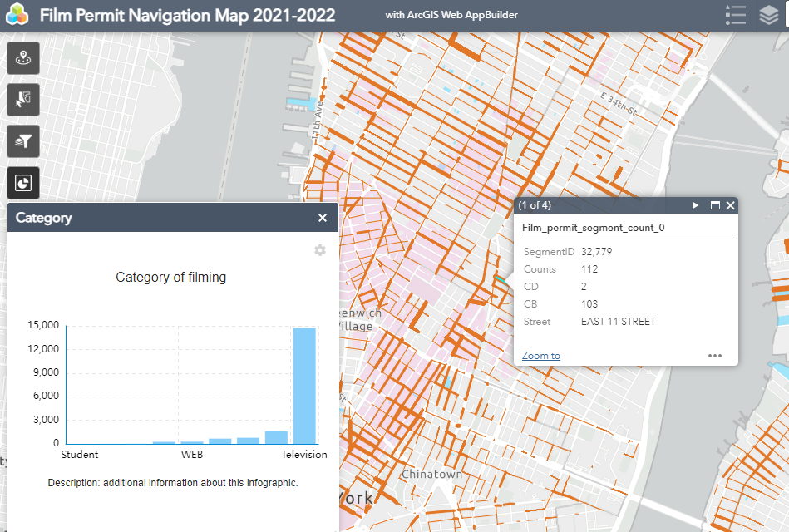The image size is (789, 532).
Task: Click the 'Category of filming' chart title
Action: 171,278
